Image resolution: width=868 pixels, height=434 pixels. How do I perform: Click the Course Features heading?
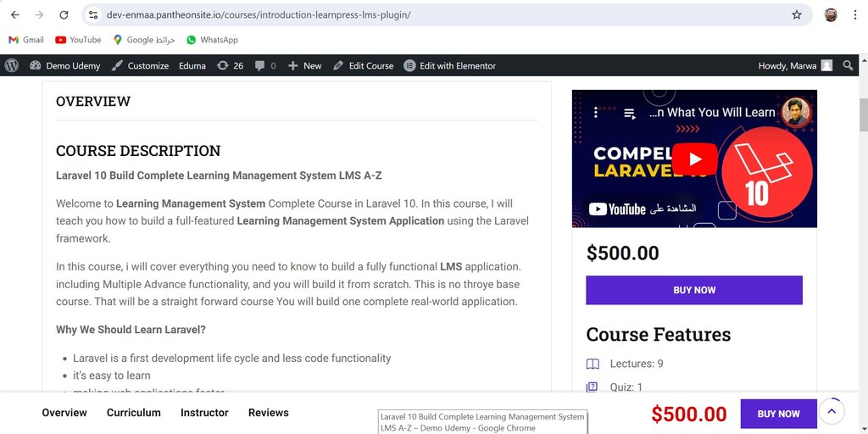[x=658, y=334]
